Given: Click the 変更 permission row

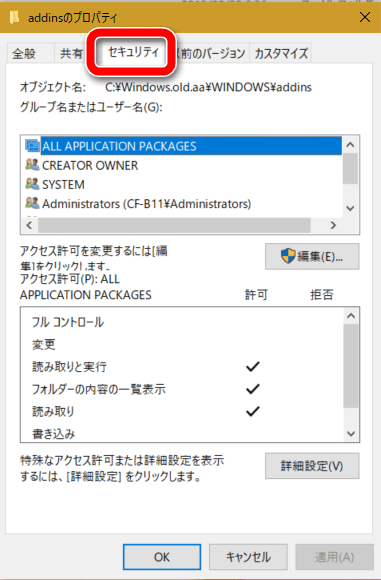Looking at the screenshot, I should point(181,344).
